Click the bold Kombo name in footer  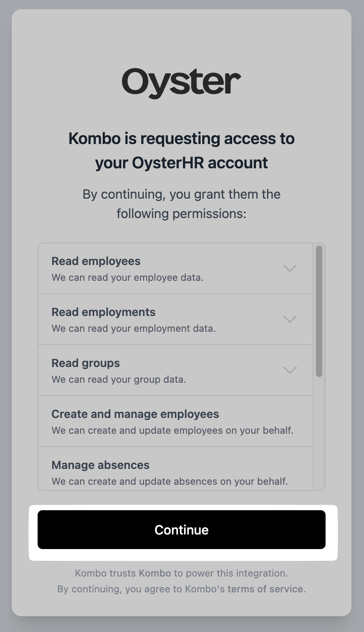155,573
